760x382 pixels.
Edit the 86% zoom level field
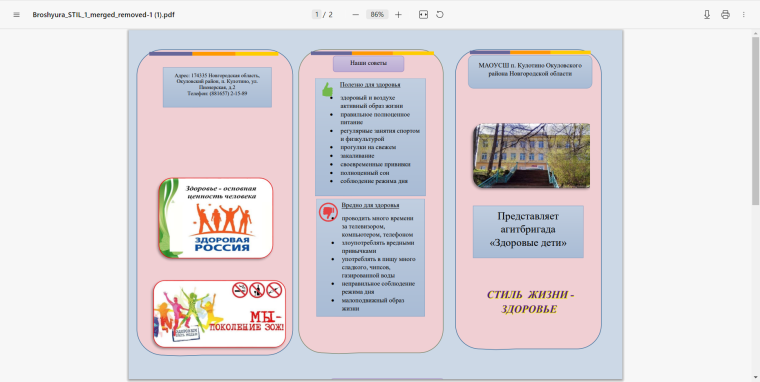click(x=377, y=15)
